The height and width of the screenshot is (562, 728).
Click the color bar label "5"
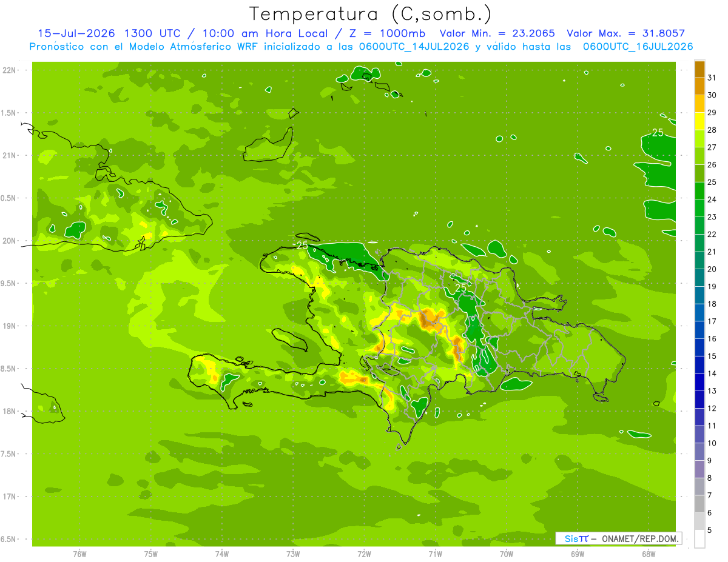pyautogui.click(x=710, y=530)
